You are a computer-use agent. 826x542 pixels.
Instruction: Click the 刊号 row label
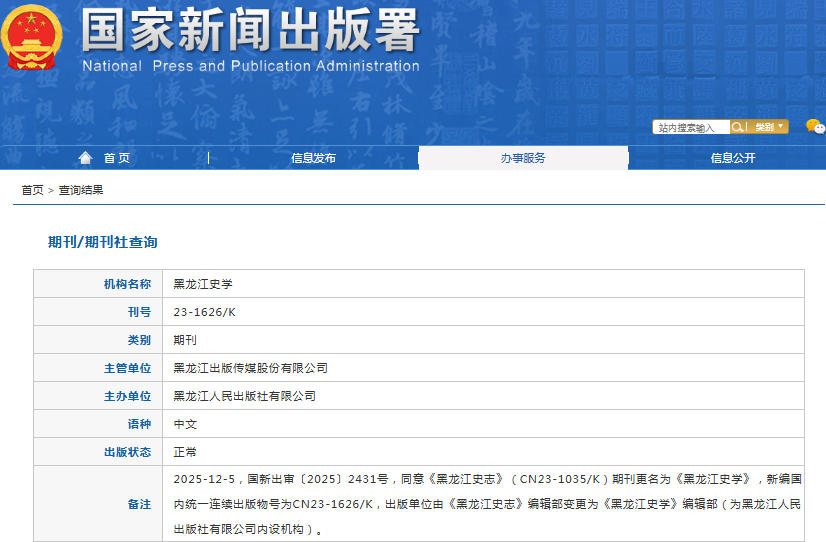[x=139, y=312]
